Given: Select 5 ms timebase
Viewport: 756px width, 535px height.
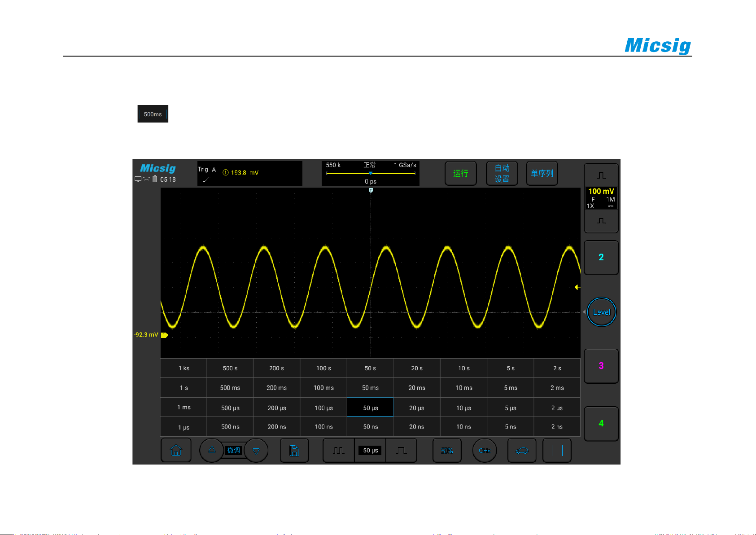Looking at the screenshot, I should click(x=510, y=388).
